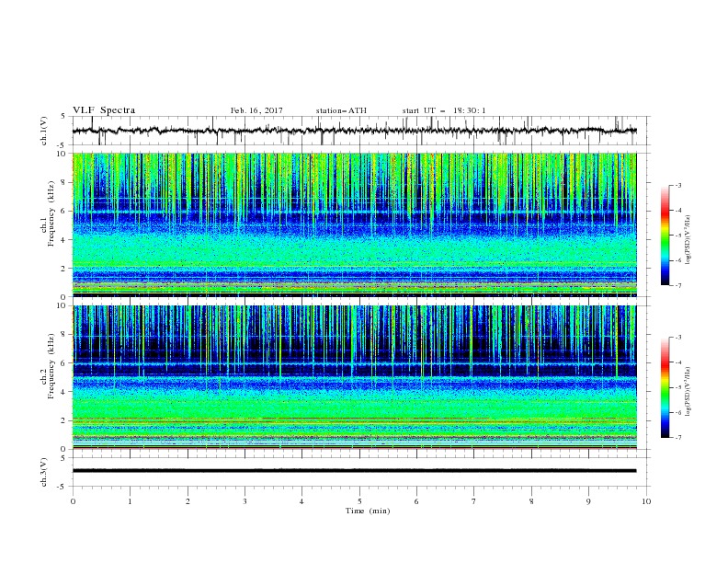Select the "start UT = 18:30:1" header text
The height and width of the screenshot is (563, 728).
(444, 110)
